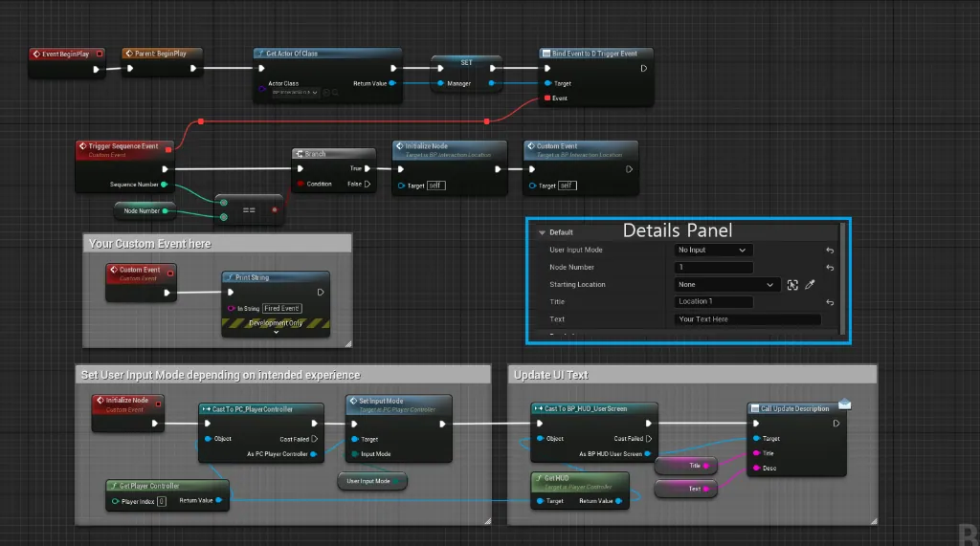Viewport: 980px width, 546px height.
Task: Click the envelope icon on Call Update Description
Action: pyautogui.click(x=844, y=404)
